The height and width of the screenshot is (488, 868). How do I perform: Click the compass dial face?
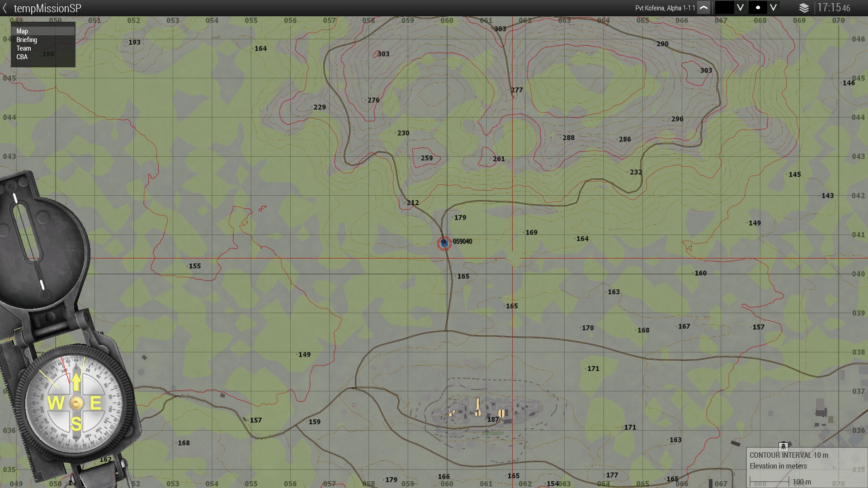click(75, 403)
